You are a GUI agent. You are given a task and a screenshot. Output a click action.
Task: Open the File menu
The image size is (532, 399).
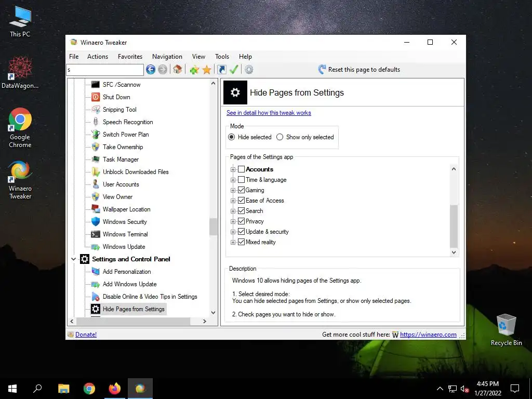74,57
